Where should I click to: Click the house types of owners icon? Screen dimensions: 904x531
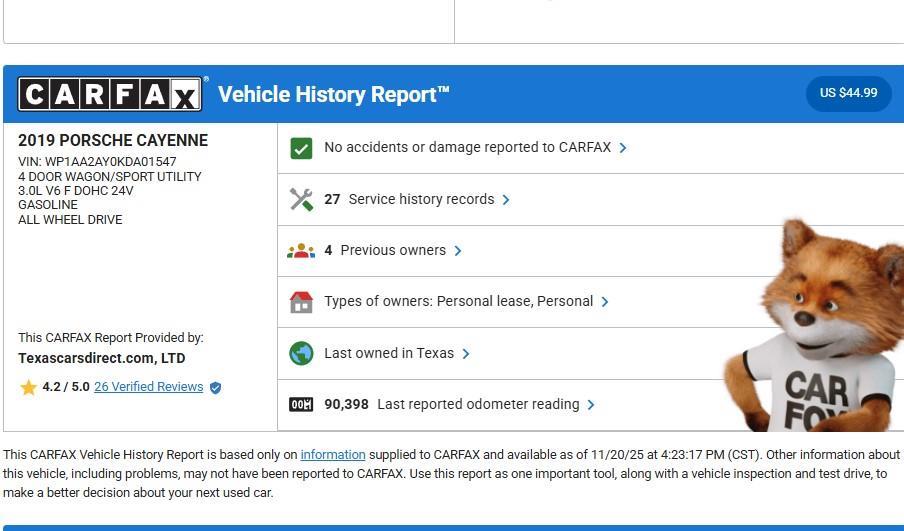pos(301,302)
